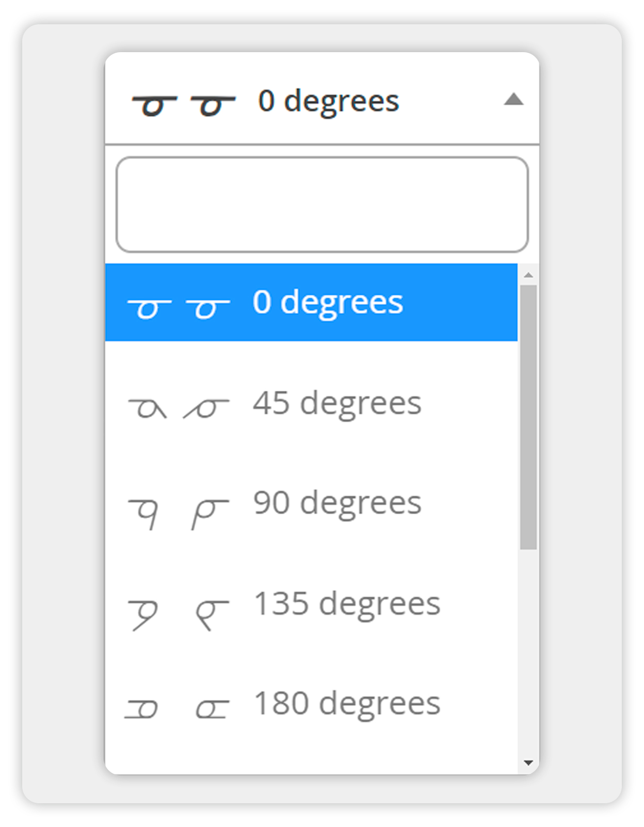Collapse the dropdown with the up arrow
This screenshot has width=644, height=827.
coord(513,99)
